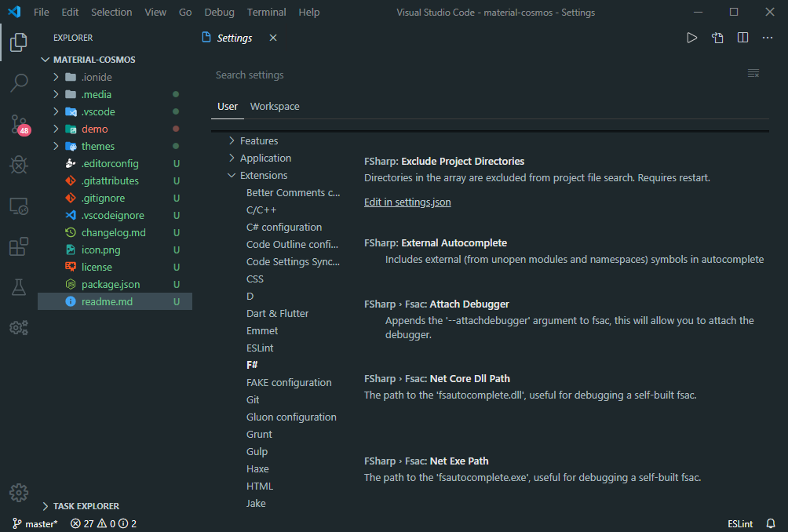
Task: Select Better Comments settings entry
Action: 293,192
